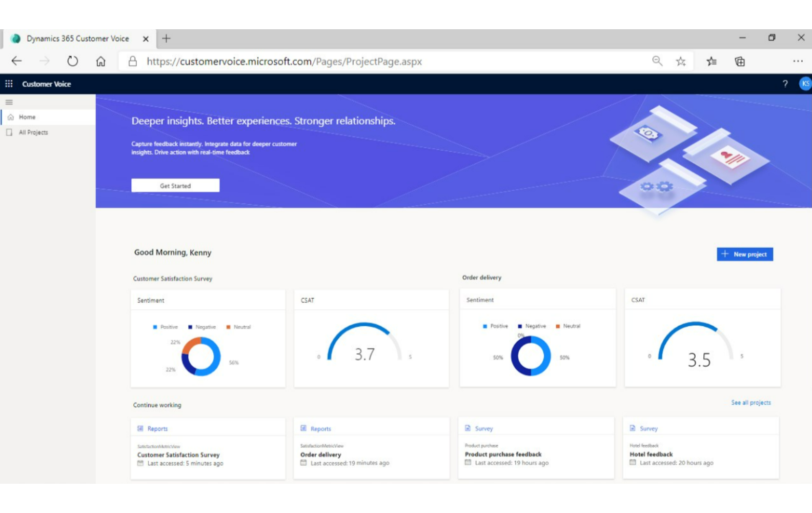Open the app launcher waffle icon
The image size is (812, 513).
[x=9, y=84]
